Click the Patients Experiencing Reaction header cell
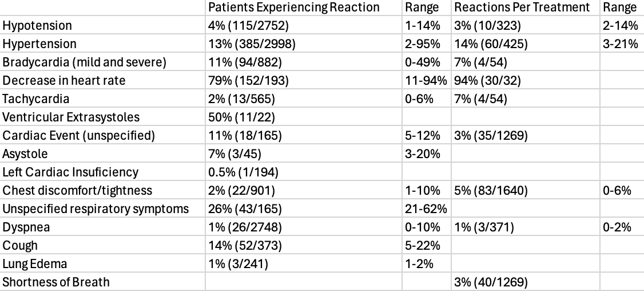 coord(293,7)
